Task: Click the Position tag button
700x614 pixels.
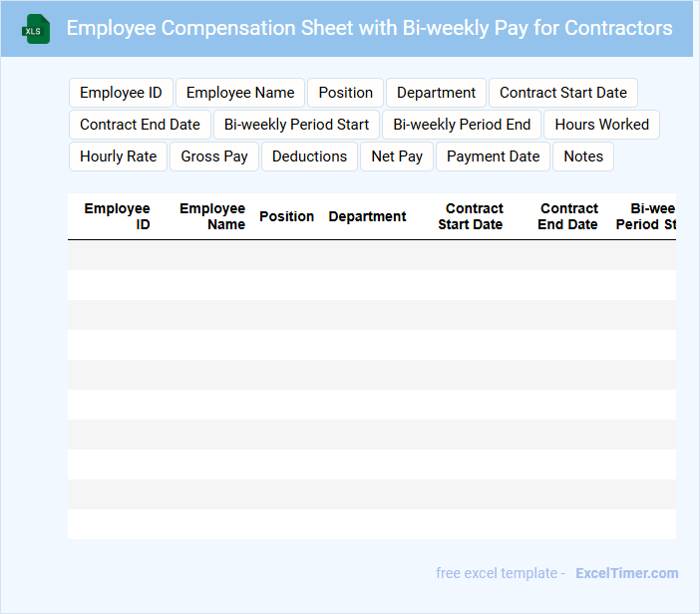Action: 345,93
